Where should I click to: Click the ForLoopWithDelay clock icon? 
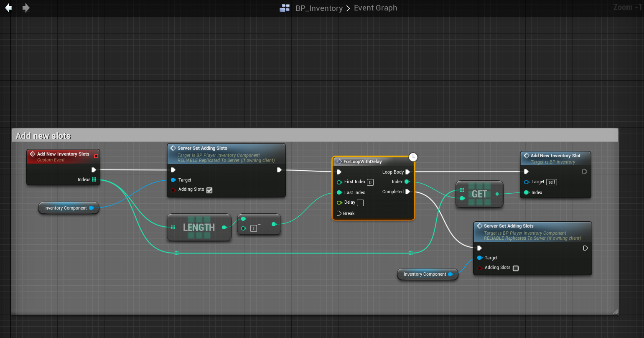(413, 157)
